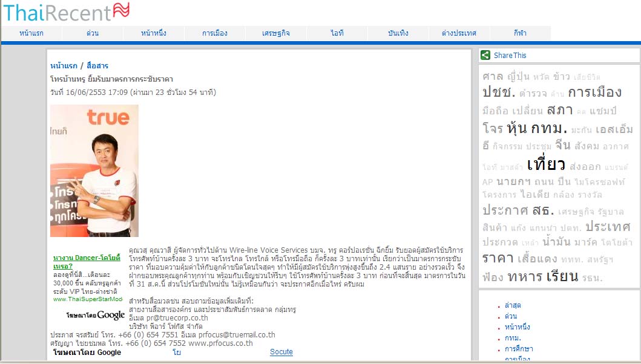Click the โฆษณาโดย Google logo label under the ad
Image resolution: width=641 pixels, height=364 pixels.
[x=95, y=315]
